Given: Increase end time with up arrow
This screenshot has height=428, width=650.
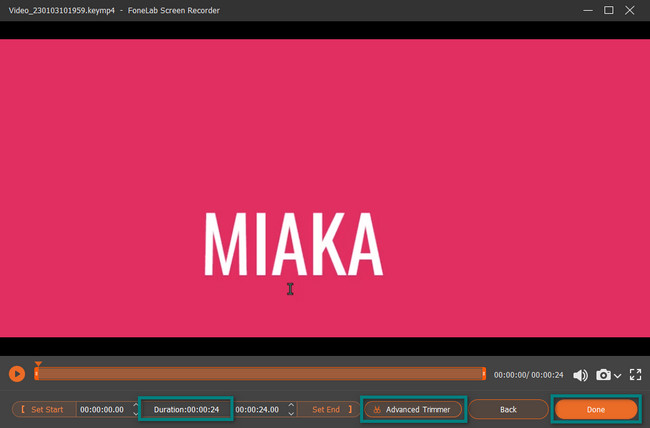Looking at the screenshot, I should point(291,405).
